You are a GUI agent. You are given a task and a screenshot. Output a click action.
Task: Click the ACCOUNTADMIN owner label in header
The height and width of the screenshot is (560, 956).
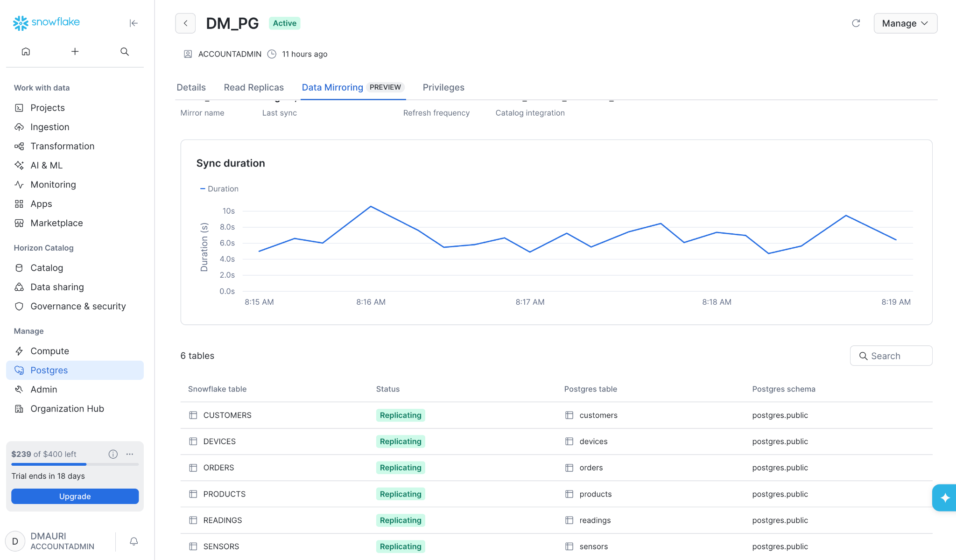[x=230, y=54]
